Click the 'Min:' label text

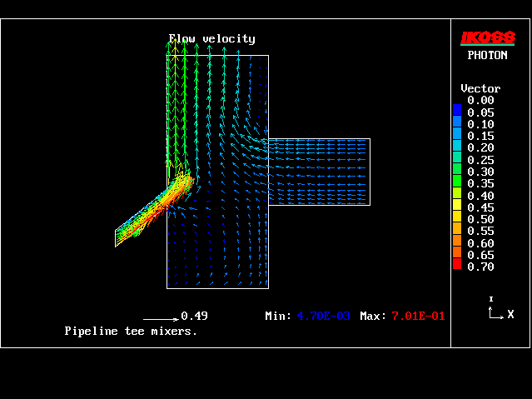tap(278, 317)
